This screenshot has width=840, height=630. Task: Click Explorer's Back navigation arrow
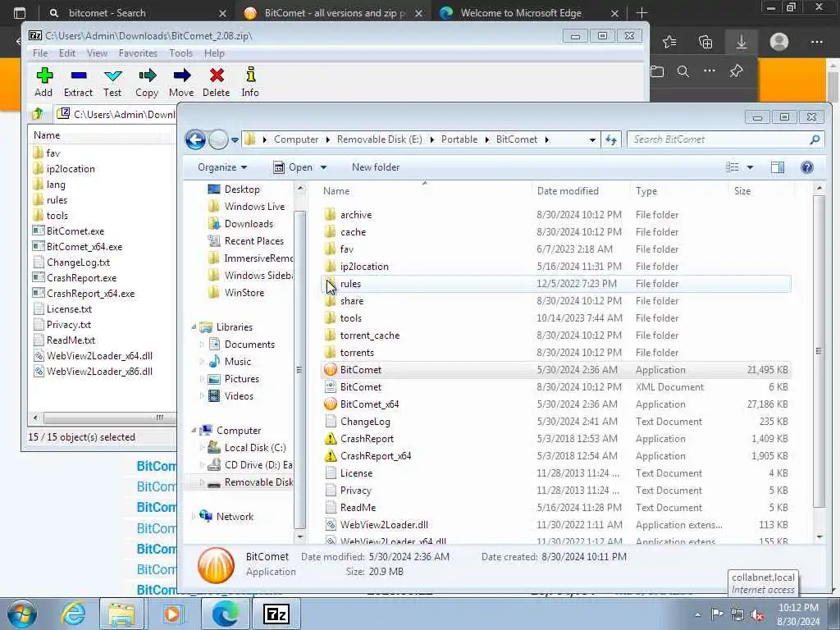click(195, 139)
